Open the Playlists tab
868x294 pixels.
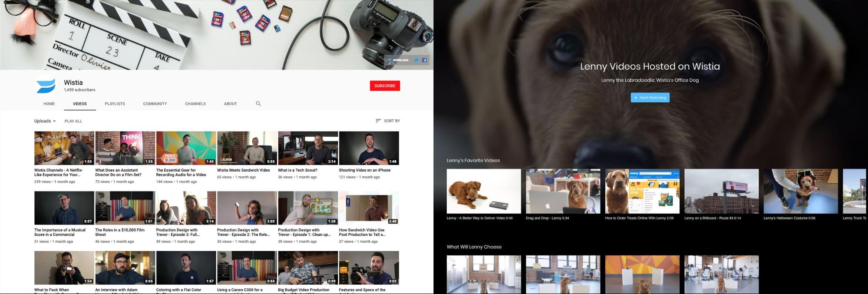click(x=115, y=104)
